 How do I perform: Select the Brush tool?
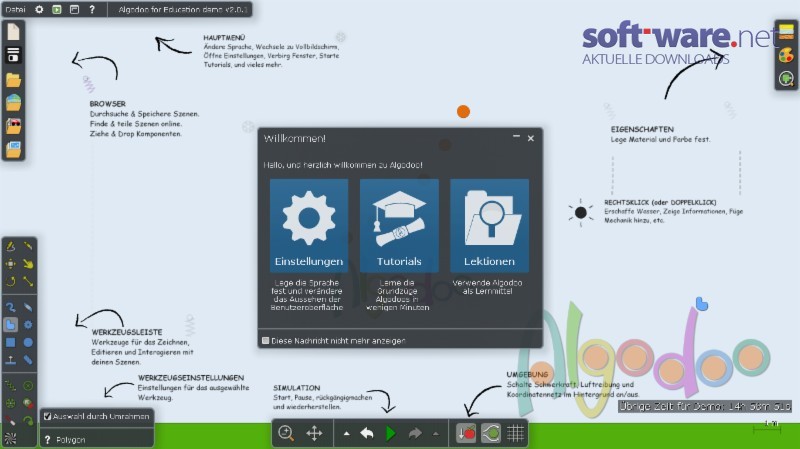click(10, 307)
